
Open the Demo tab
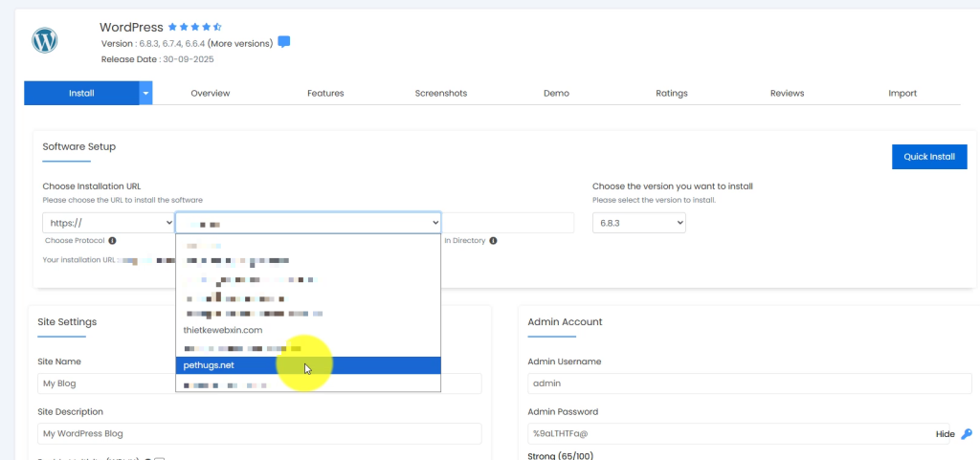click(556, 93)
